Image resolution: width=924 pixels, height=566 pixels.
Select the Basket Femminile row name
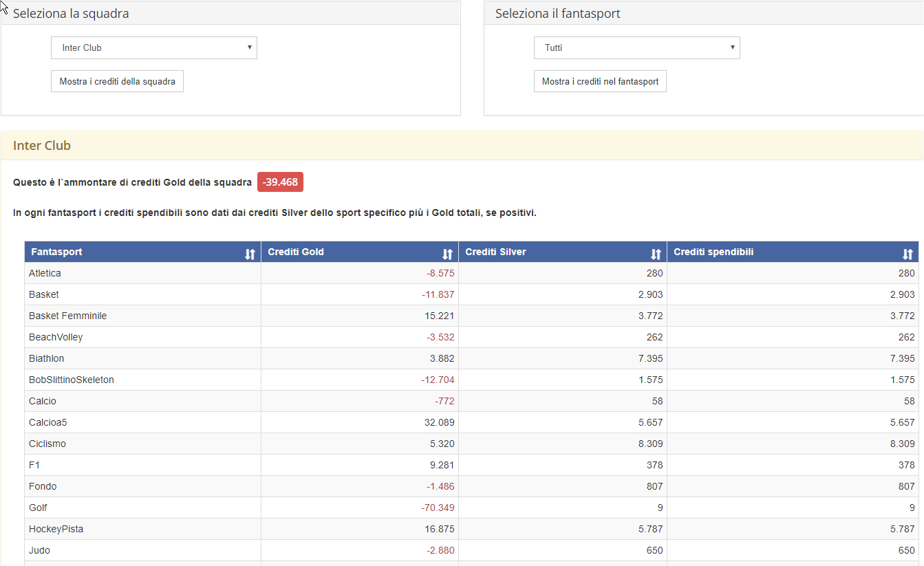click(68, 316)
